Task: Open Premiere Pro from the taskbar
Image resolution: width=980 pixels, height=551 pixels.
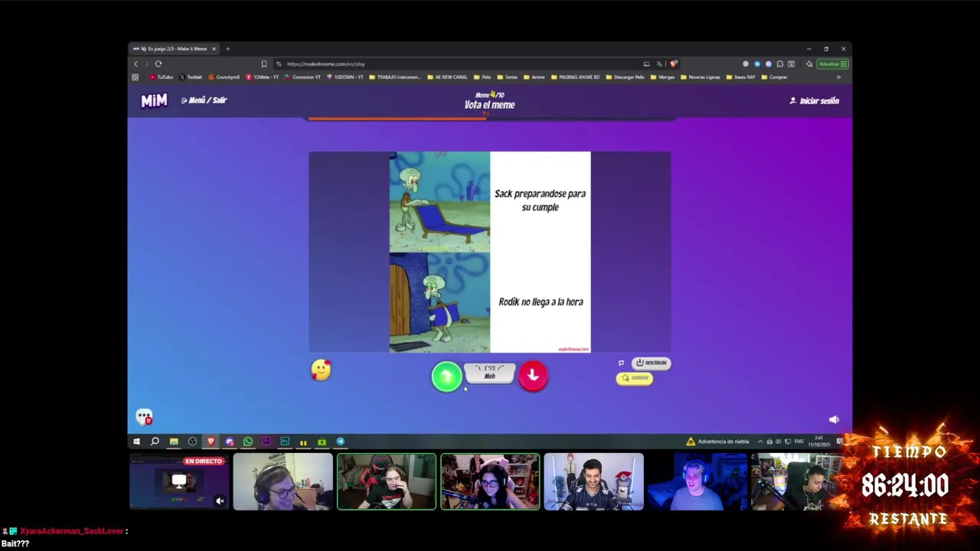Action: tap(266, 442)
